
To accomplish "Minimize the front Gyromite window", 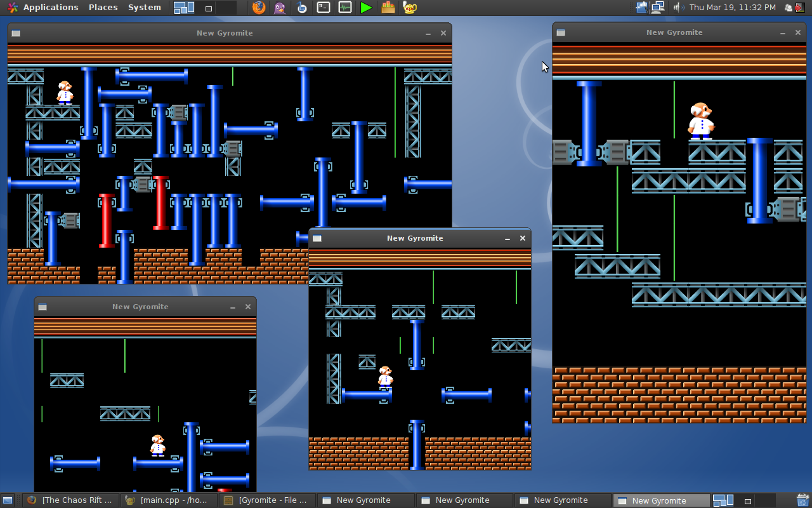I will (507, 239).
